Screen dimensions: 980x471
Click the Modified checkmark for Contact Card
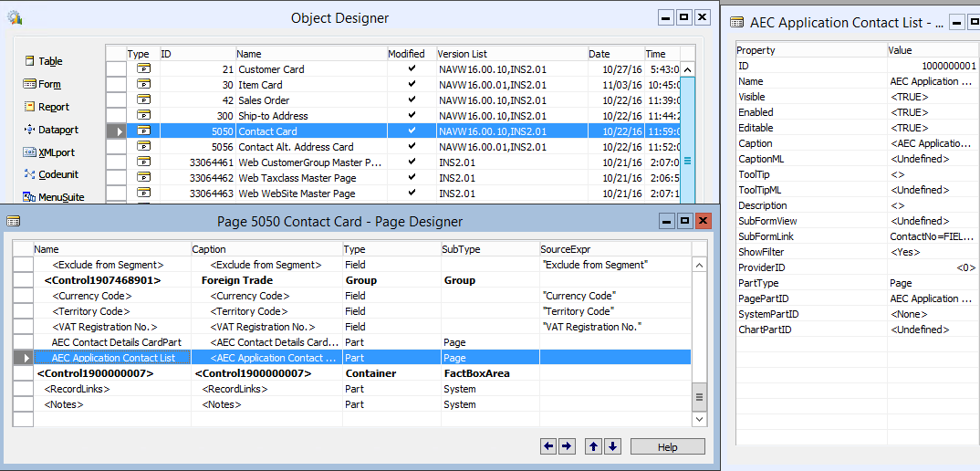[412, 131]
